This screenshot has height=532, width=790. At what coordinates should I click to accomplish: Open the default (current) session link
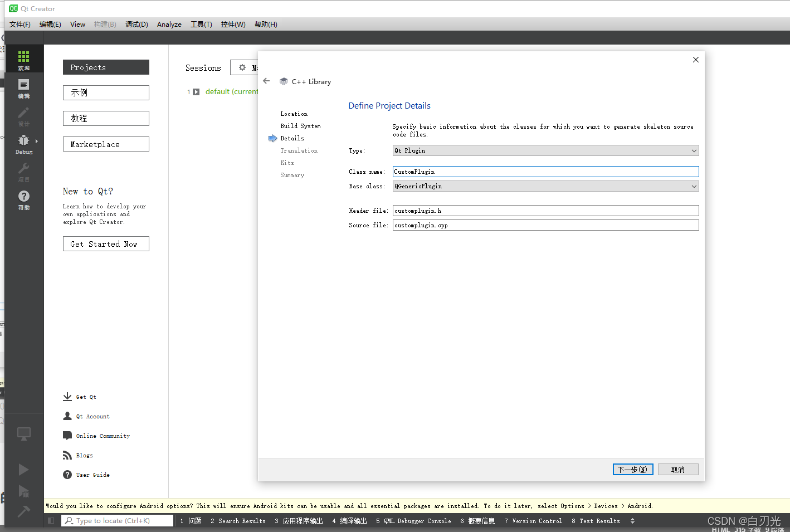pyautogui.click(x=232, y=92)
